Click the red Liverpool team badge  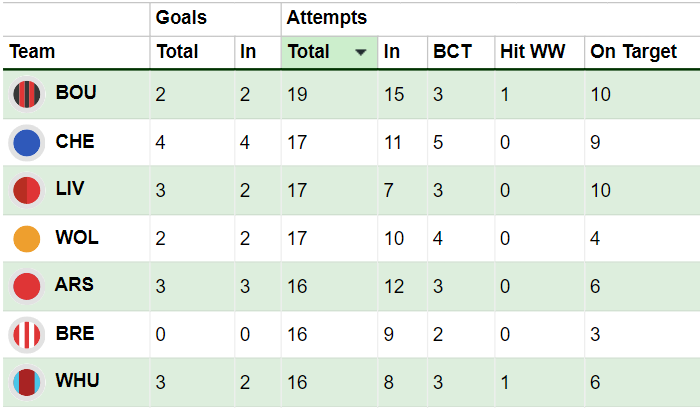[27, 191]
